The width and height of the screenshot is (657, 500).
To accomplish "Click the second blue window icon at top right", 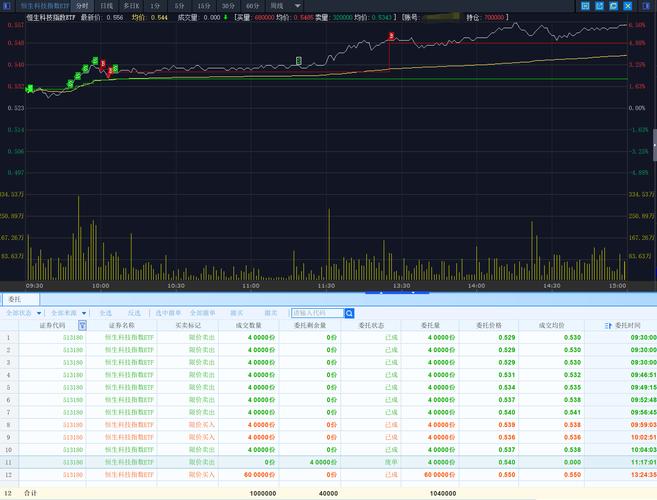I will [600, 6].
